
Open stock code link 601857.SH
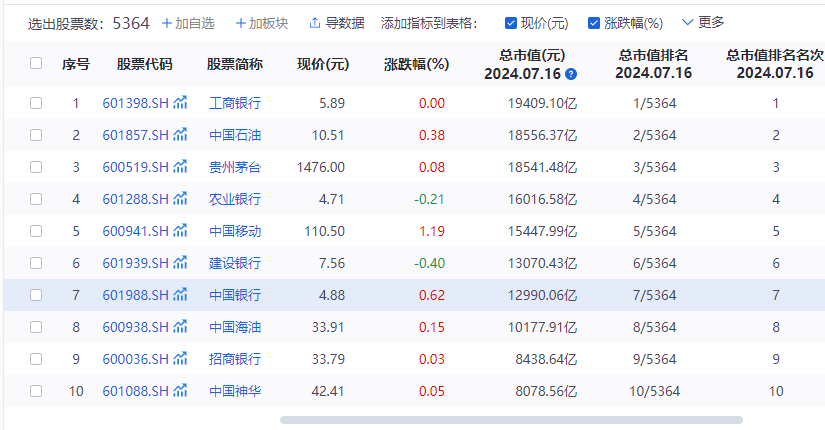click(135, 135)
